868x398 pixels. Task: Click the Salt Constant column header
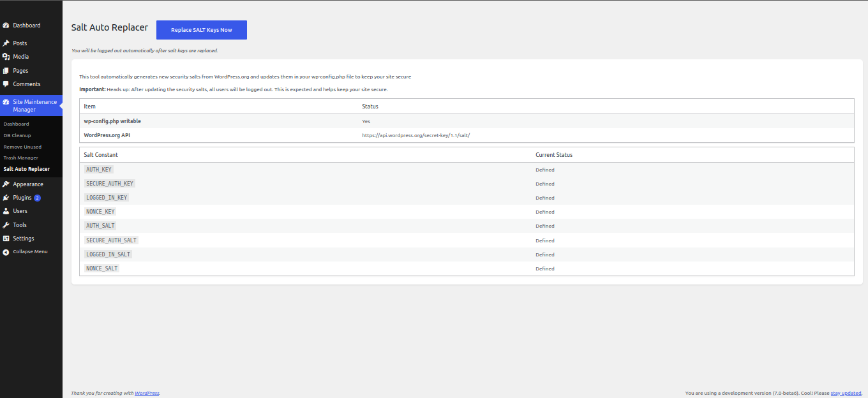101,155
